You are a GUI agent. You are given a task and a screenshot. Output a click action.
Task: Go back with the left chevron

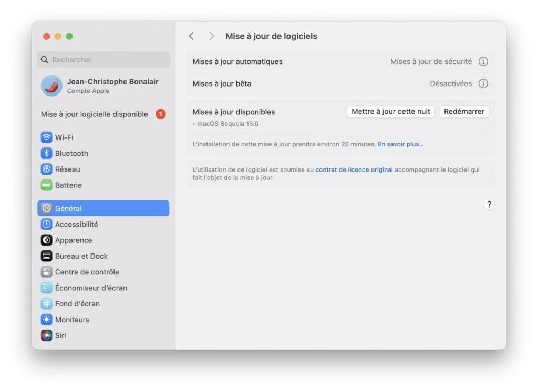191,36
